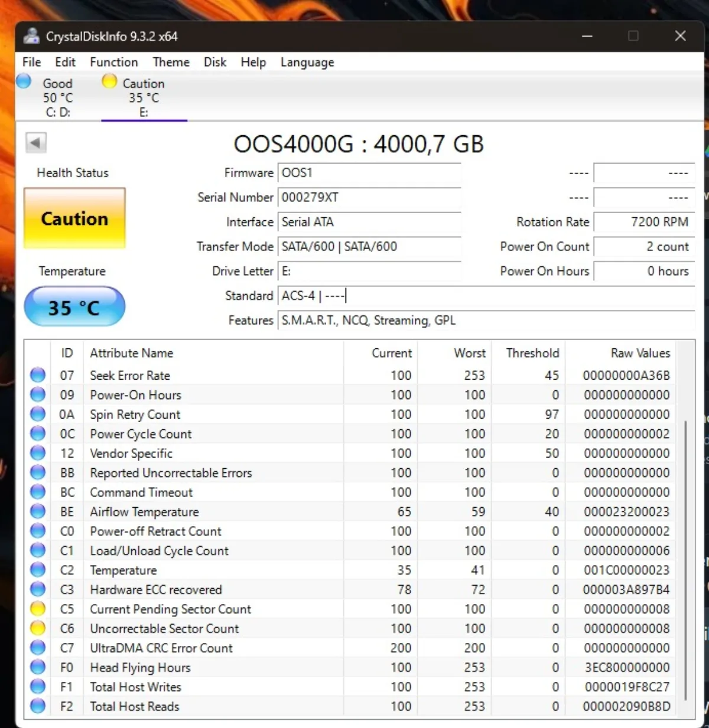
Task: Click the raw value 0000019F8C27
Action: (x=626, y=687)
